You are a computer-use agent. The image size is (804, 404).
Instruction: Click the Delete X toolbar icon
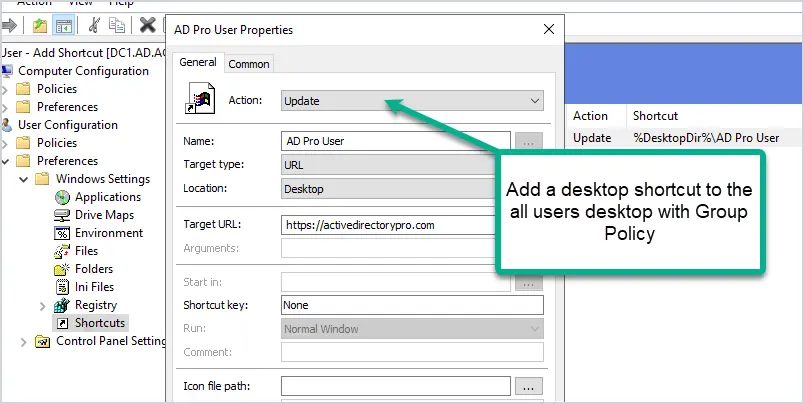[148, 25]
